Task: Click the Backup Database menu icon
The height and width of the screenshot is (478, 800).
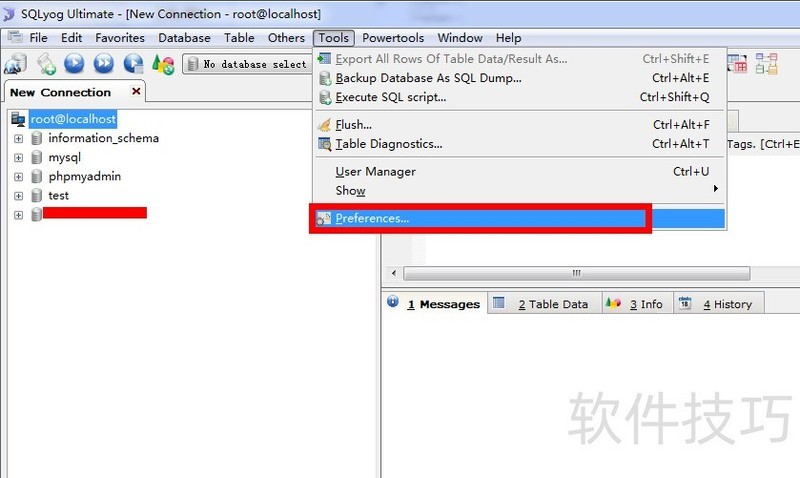Action: 324,78
